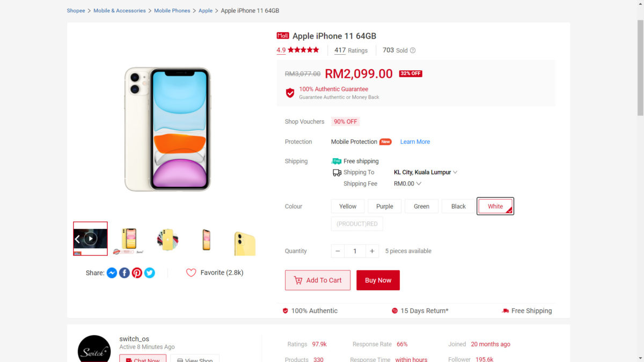Go to Apple breadcrumb category
The width and height of the screenshot is (644, 362).
pos(206,11)
